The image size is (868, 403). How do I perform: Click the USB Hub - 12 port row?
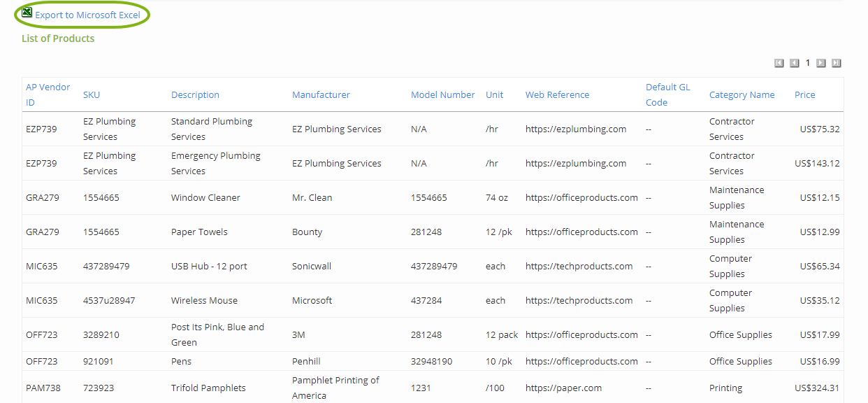pyautogui.click(x=209, y=266)
